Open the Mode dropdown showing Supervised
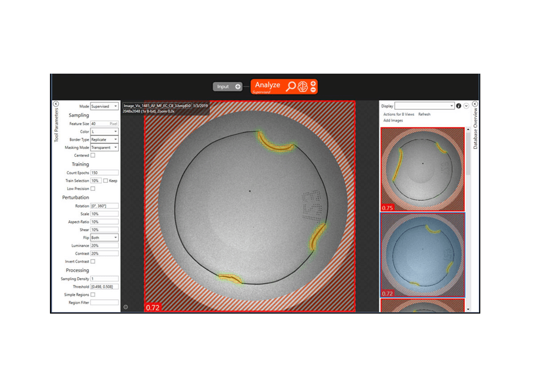The width and height of the screenshot is (535, 392). (x=104, y=106)
